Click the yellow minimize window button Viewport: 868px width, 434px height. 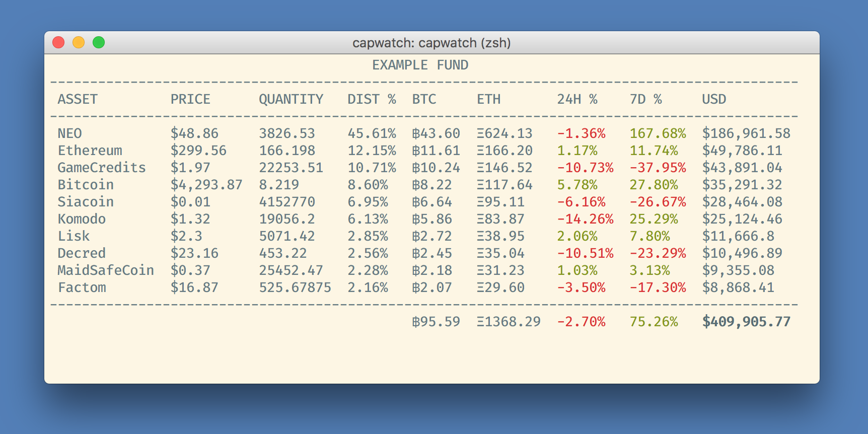pyautogui.click(x=79, y=42)
